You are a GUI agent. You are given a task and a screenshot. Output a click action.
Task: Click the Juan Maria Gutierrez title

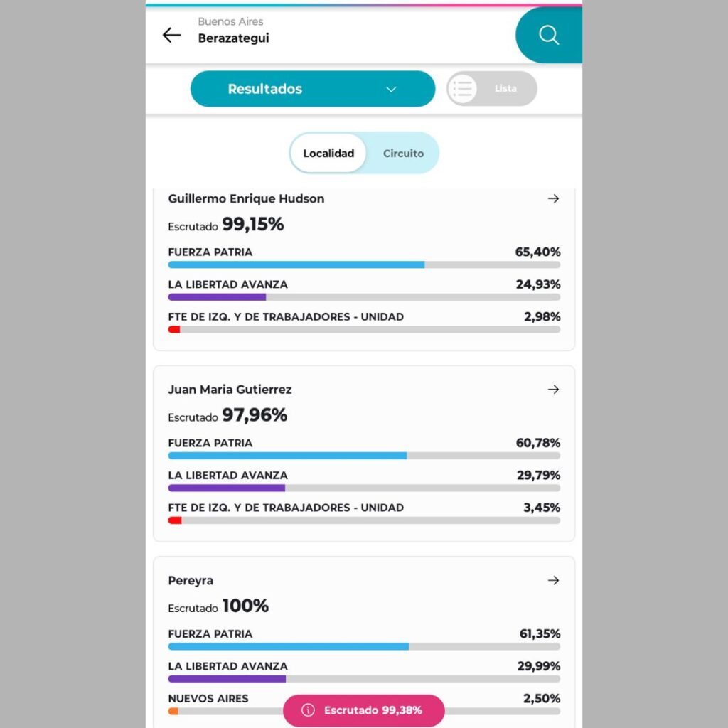click(x=230, y=390)
